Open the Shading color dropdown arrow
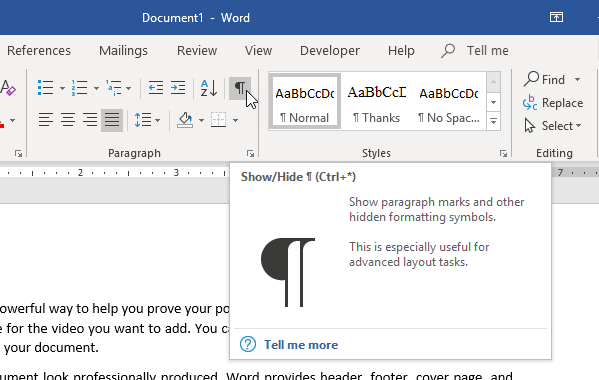The image size is (599, 380). [x=201, y=120]
